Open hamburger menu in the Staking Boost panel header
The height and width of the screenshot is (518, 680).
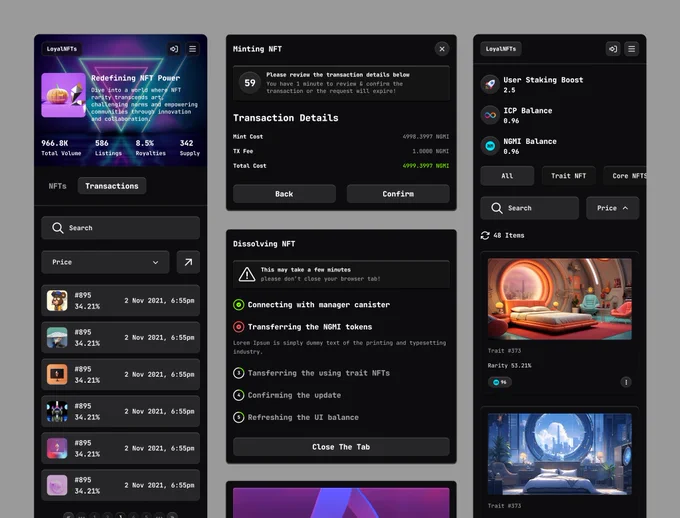click(x=631, y=49)
